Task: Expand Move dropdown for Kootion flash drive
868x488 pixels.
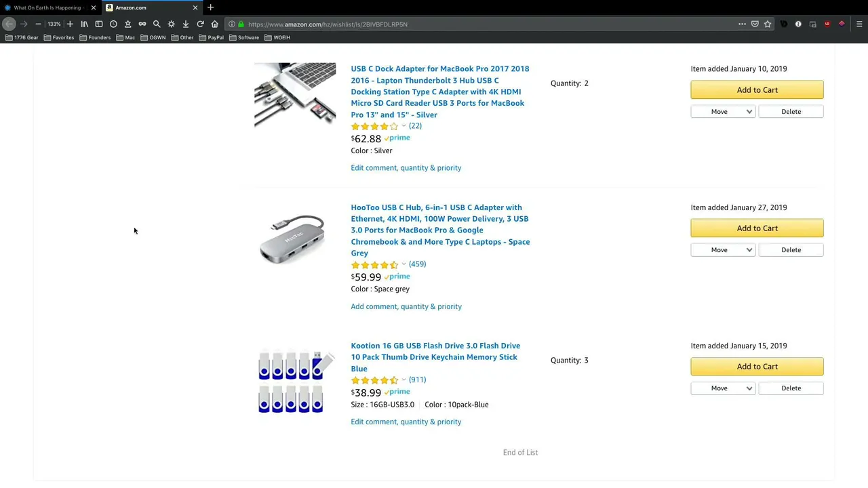Action: pos(723,388)
